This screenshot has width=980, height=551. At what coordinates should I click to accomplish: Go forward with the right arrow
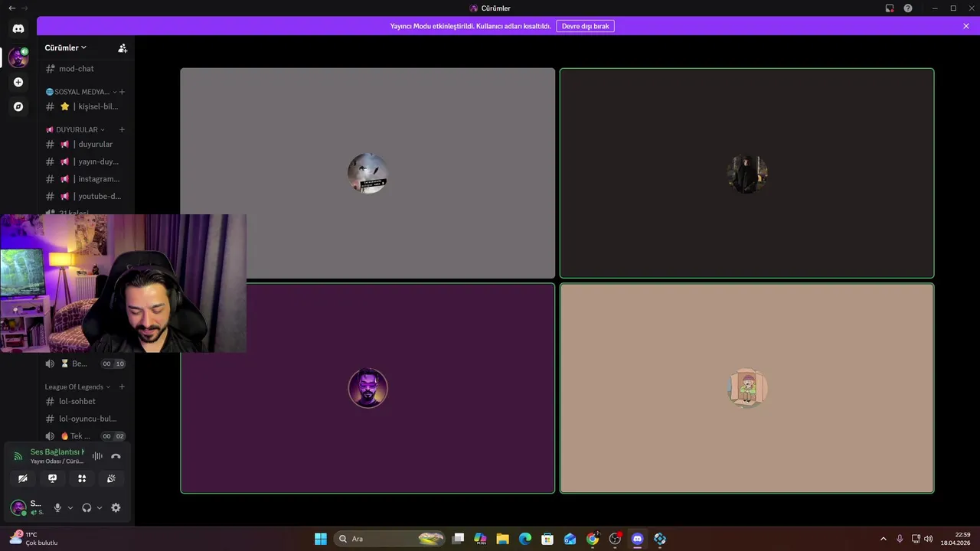coord(25,8)
